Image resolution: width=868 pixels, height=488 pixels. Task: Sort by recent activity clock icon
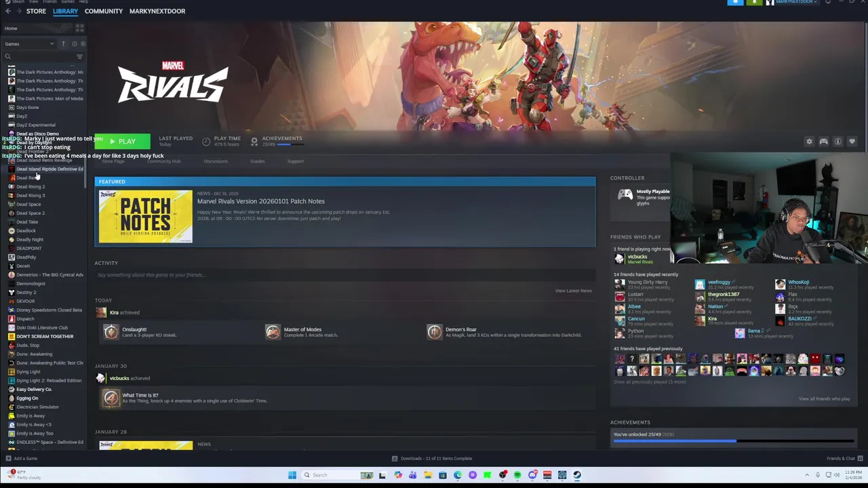click(74, 44)
